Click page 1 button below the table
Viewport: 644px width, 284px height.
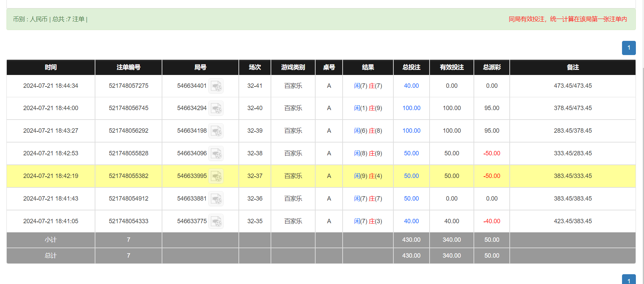[x=628, y=280]
